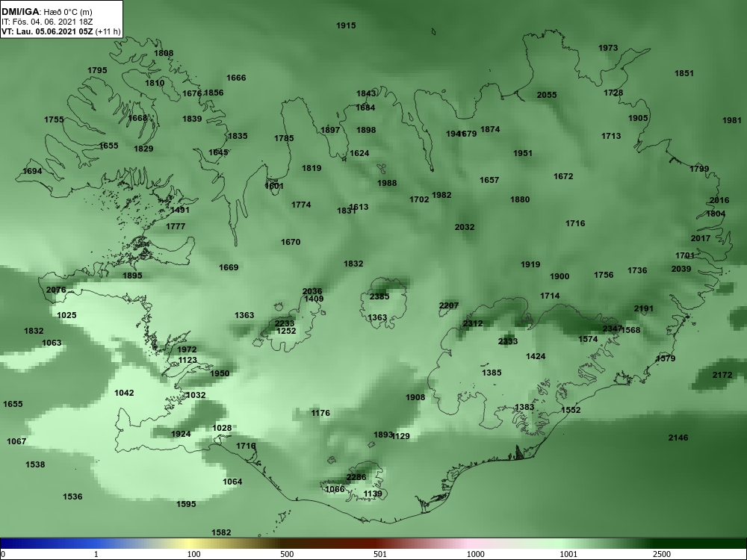Select the '500' tick on the colour scale

[x=288, y=554]
